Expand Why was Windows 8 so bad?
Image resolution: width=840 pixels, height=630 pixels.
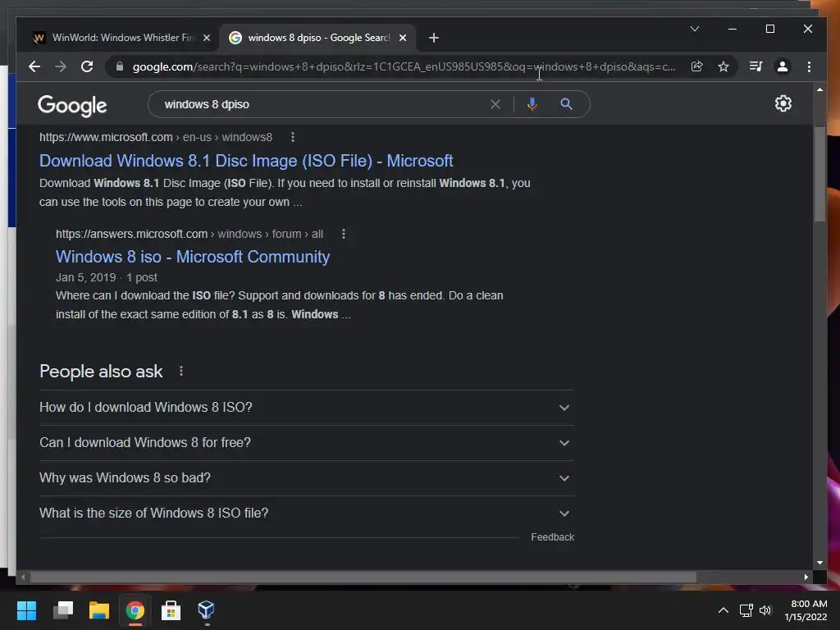[307, 478]
